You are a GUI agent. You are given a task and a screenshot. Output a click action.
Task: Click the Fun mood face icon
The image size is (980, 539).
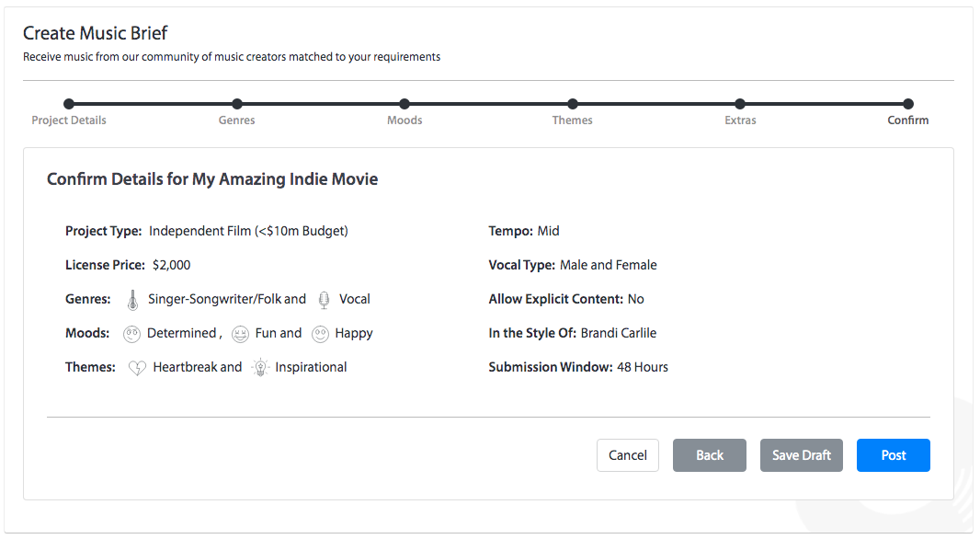[x=240, y=334]
